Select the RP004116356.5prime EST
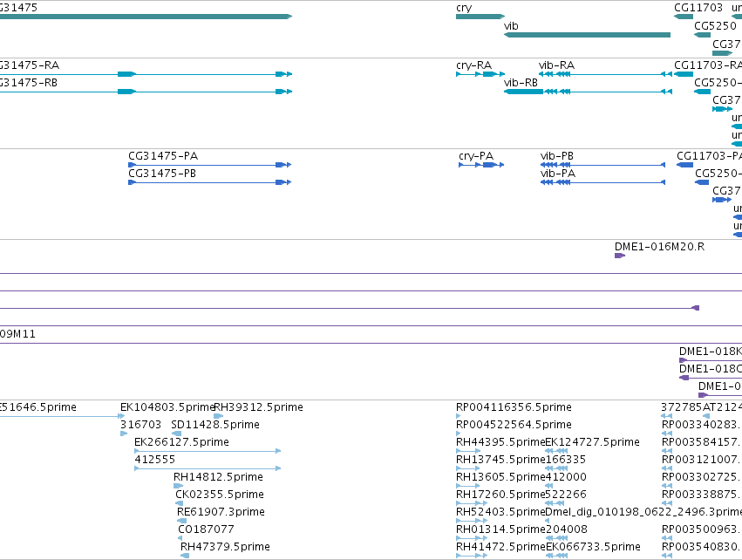 point(458,416)
